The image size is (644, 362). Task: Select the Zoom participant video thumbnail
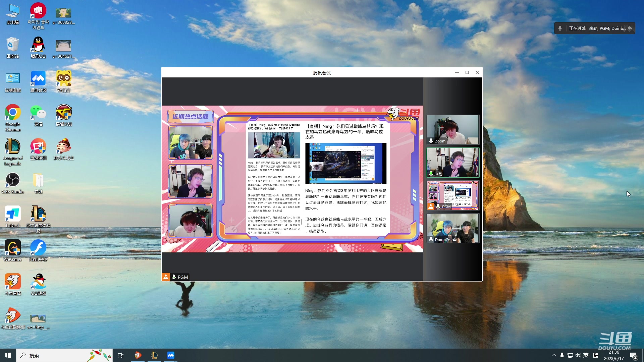(453, 130)
